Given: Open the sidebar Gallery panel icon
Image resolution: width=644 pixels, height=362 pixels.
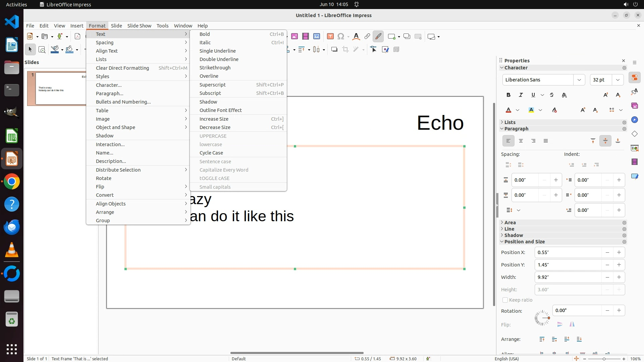Looking at the screenshot, I should (634, 106).
